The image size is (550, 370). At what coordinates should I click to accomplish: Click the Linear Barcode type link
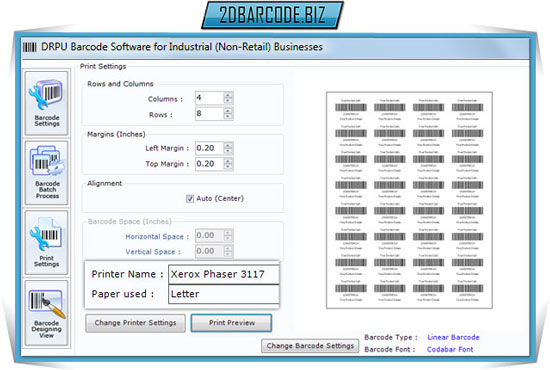pyautogui.click(x=453, y=337)
